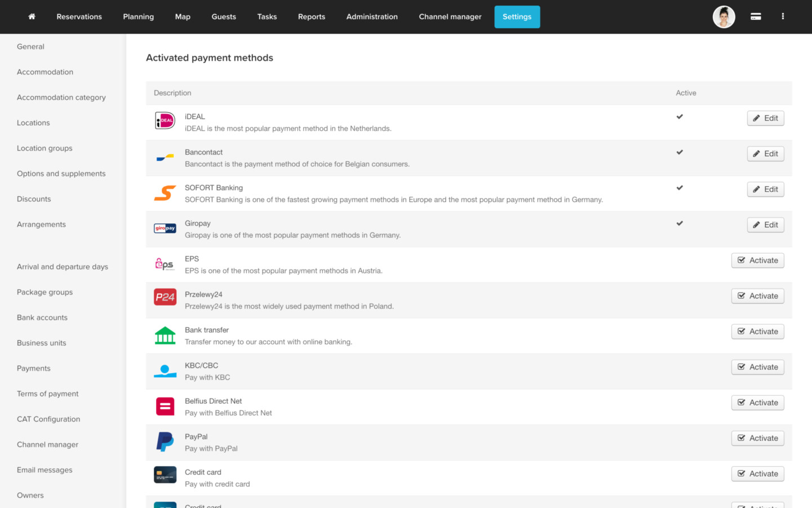Edit the SOFORT Banking payment method
The image size is (812, 508).
(x=765, y=189)
